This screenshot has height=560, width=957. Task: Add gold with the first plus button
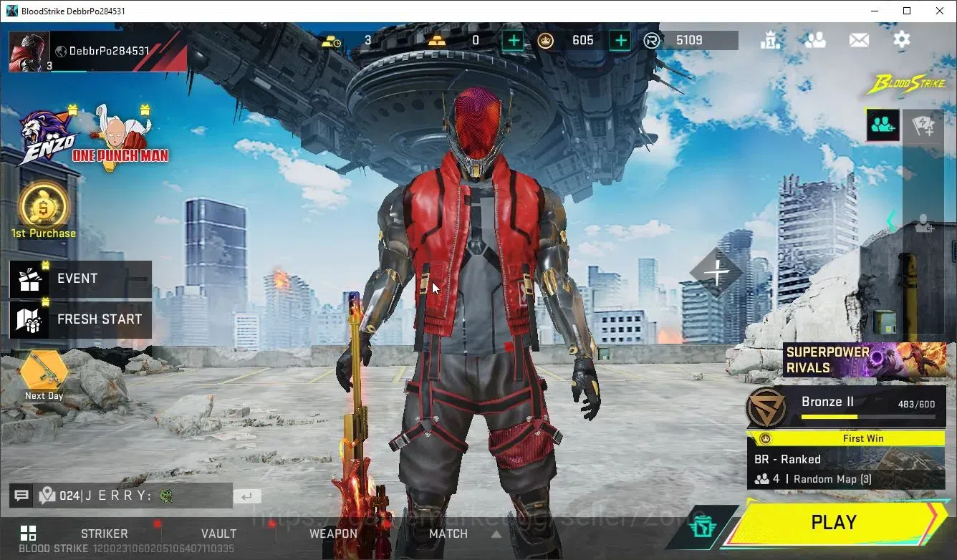click(x=513, y=41)
